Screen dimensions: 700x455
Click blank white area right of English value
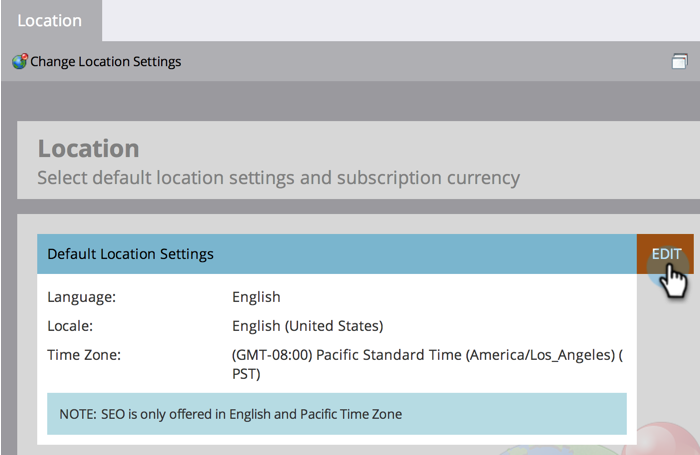click(x=455, y=297)
